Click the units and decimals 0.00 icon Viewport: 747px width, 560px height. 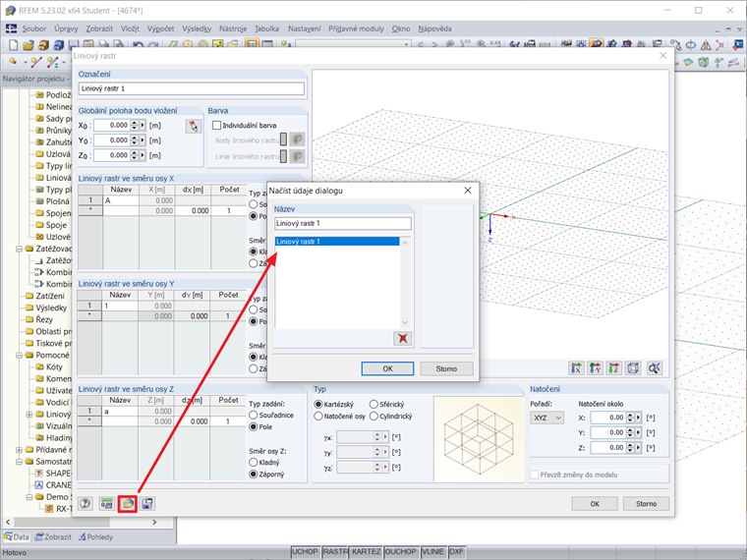[x=107, y=503]
